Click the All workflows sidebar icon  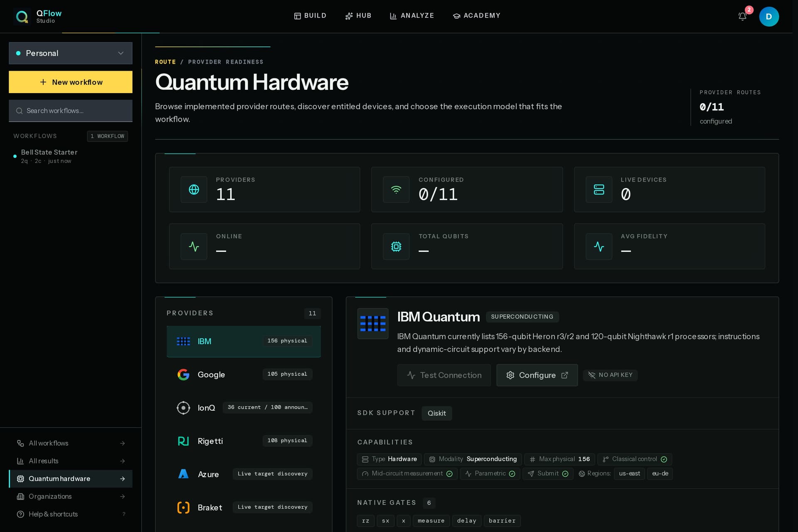[20, 443]
